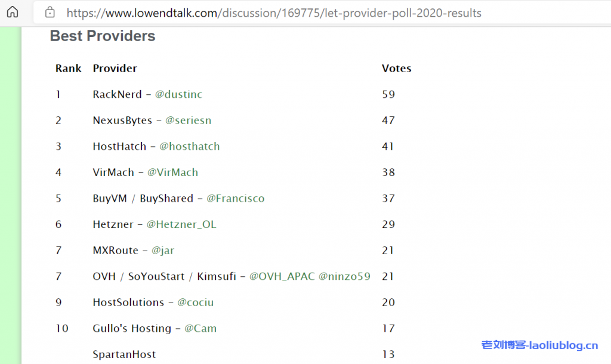
Task: Click the Rank column header
Action: point(68,69)
